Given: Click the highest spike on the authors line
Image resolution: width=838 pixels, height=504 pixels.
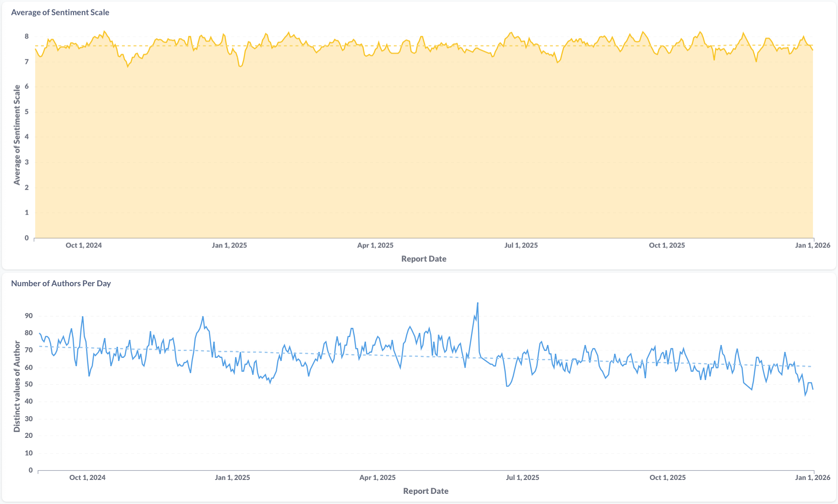Looking at the screenshot, I should coord(478,303).
